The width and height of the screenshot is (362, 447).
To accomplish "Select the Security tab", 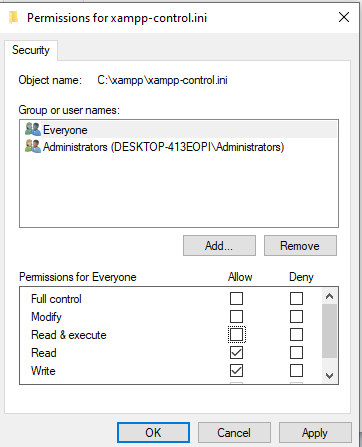I will (x=31, y=50).
